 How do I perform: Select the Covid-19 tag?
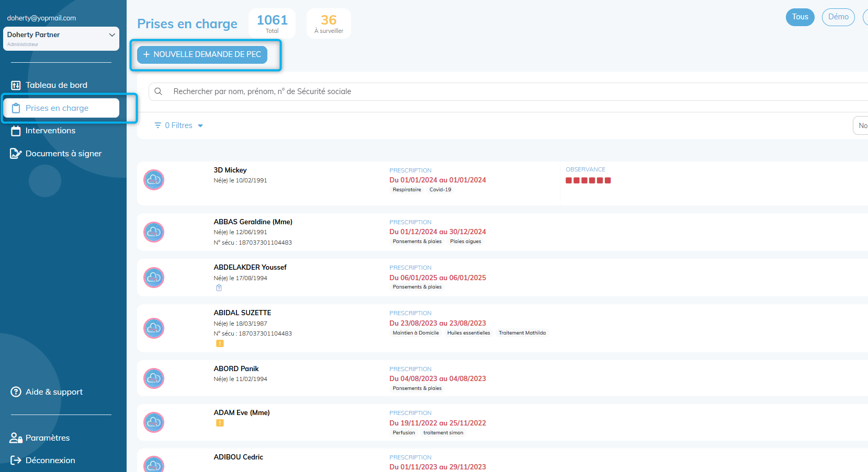(x=440, y=190)
